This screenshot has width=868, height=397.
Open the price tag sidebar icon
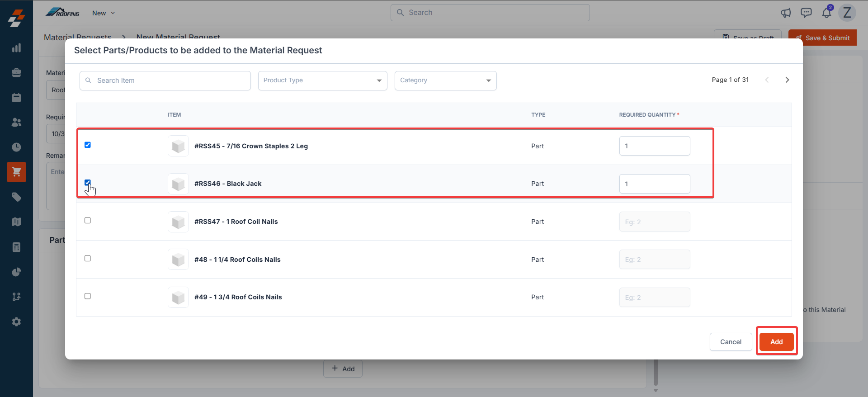(x=16, y=197)
